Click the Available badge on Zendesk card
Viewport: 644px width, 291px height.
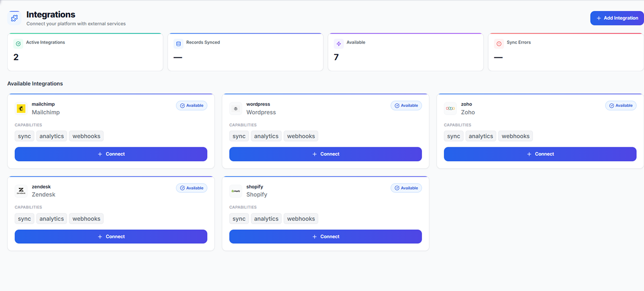click(x=192, y=188)
